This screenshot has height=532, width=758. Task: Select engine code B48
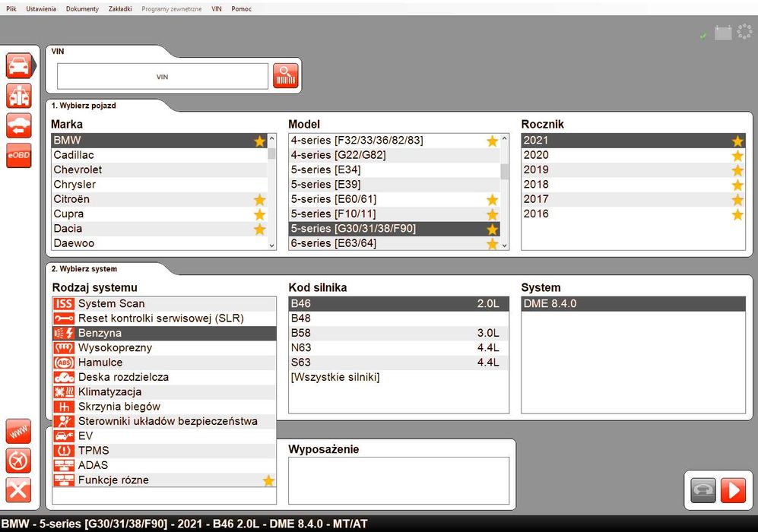coord(399,318)
